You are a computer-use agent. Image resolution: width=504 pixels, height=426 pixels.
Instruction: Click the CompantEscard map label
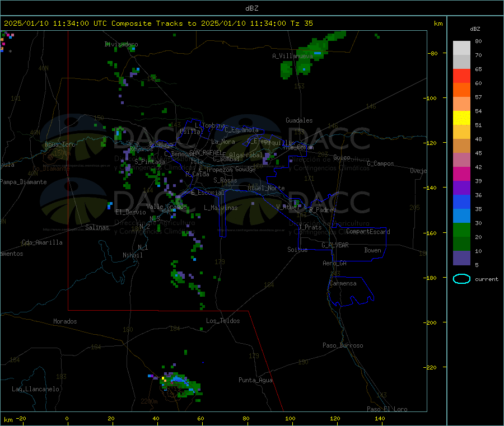[x=368, y=232]
